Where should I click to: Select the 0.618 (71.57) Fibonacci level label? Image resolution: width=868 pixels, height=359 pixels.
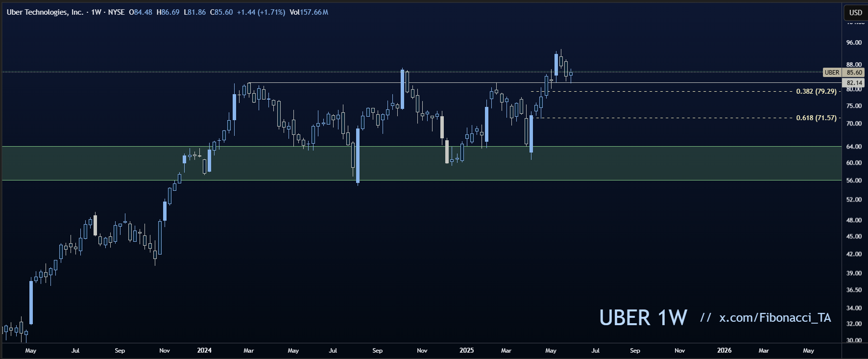pyautogui.click(x=816, y=118)
